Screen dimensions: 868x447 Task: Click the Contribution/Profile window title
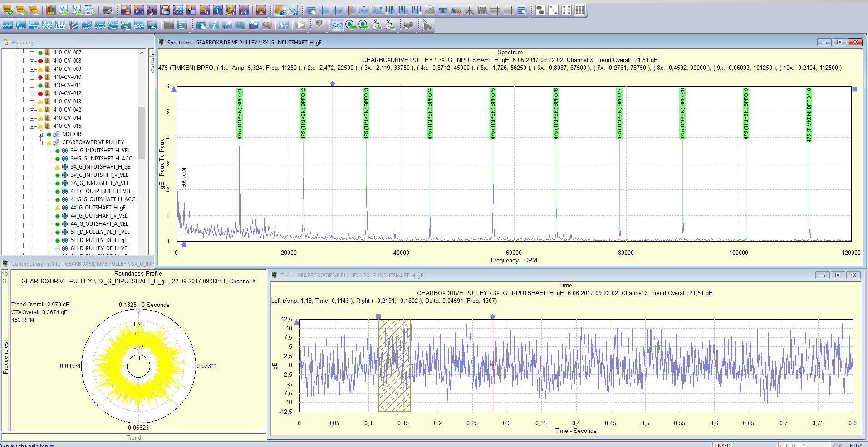(82, 263)
